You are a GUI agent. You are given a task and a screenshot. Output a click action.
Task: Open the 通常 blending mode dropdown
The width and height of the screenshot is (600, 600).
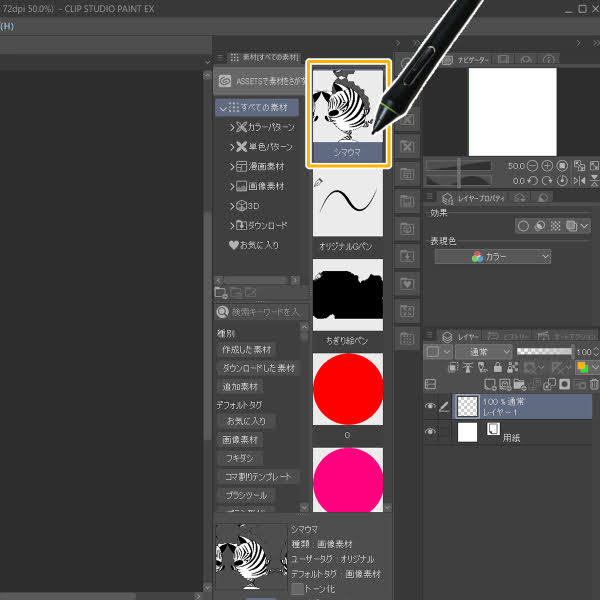[484, 352]
